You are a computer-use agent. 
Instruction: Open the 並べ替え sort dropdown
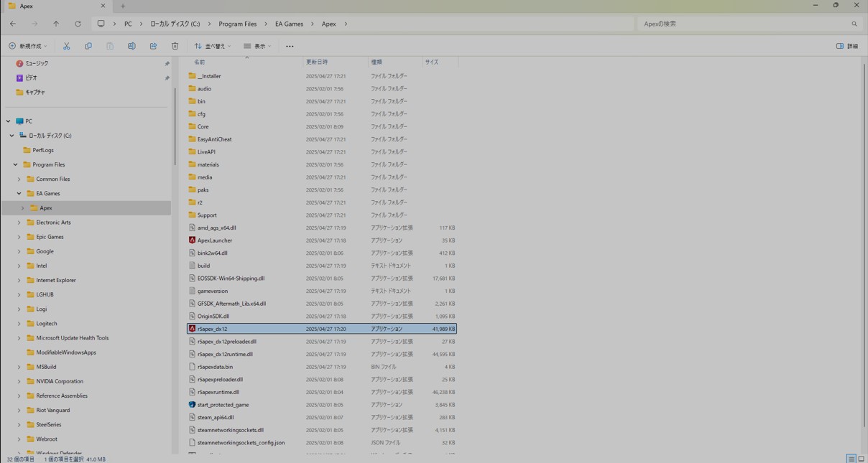point(213,46)
